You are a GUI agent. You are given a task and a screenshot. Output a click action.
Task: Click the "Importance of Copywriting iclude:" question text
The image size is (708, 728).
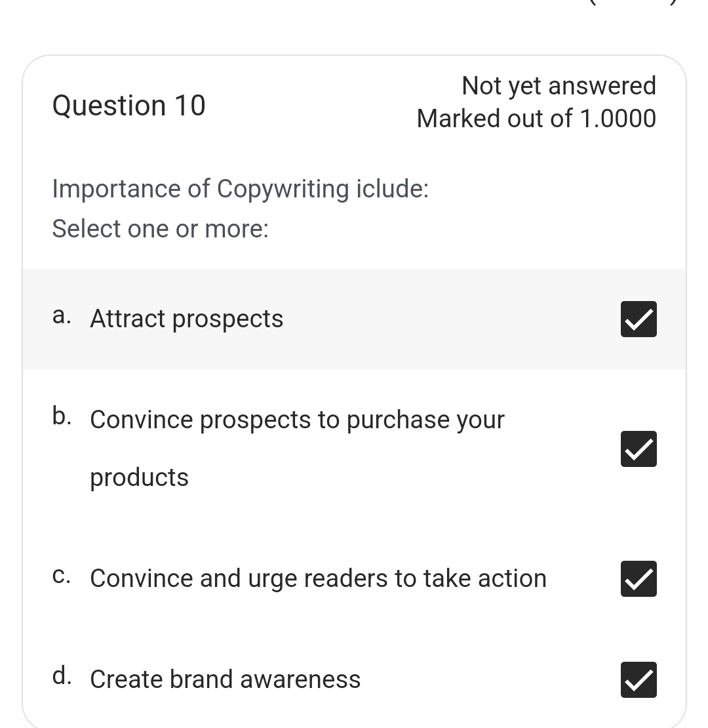[x=240, y=189]
